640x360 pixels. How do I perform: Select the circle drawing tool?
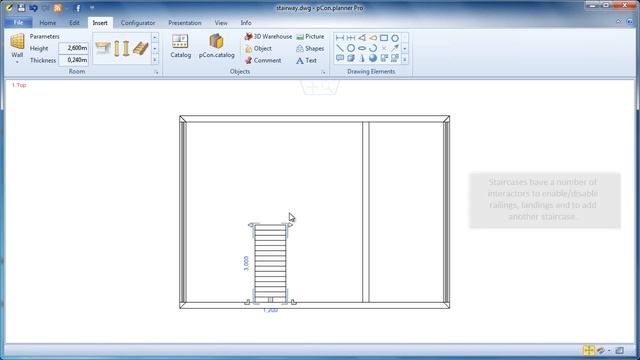coord(351,48)
